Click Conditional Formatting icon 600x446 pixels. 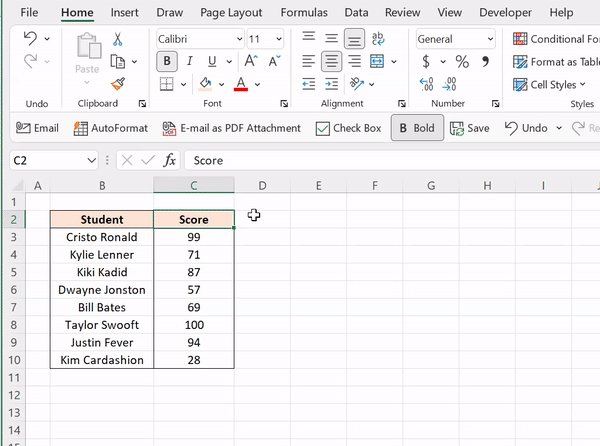(x=520, y=39)
